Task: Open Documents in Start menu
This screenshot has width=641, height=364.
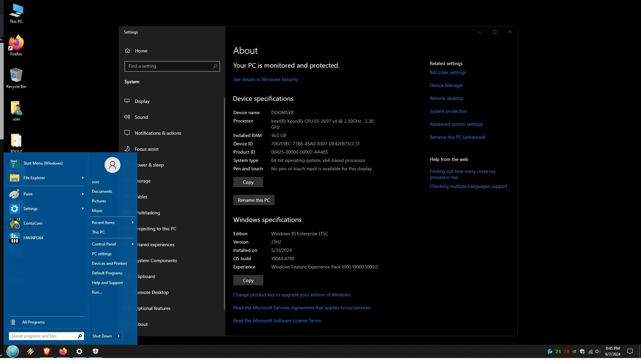Action: (102, 191)
